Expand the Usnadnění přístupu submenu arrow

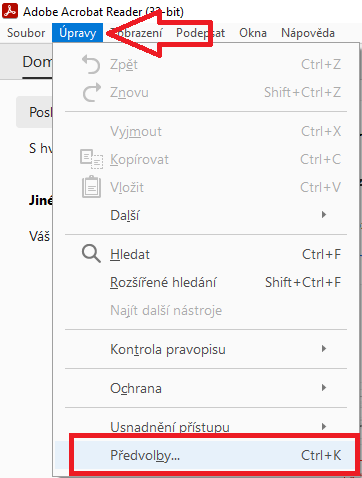(324, 426)
